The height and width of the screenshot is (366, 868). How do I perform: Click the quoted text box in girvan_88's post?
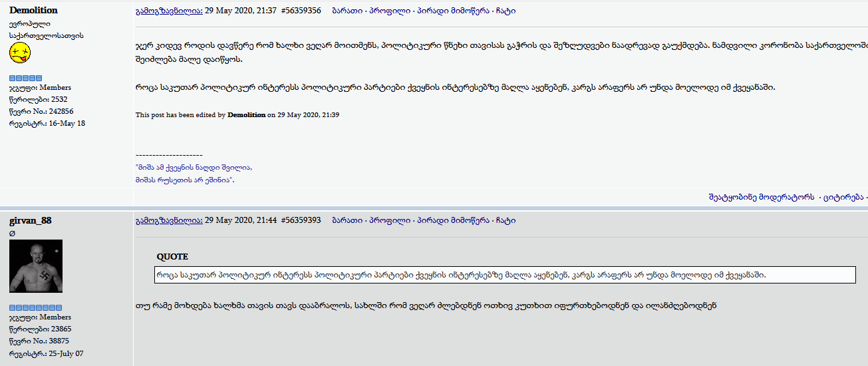pyautogui.click(x=505, y=275)
